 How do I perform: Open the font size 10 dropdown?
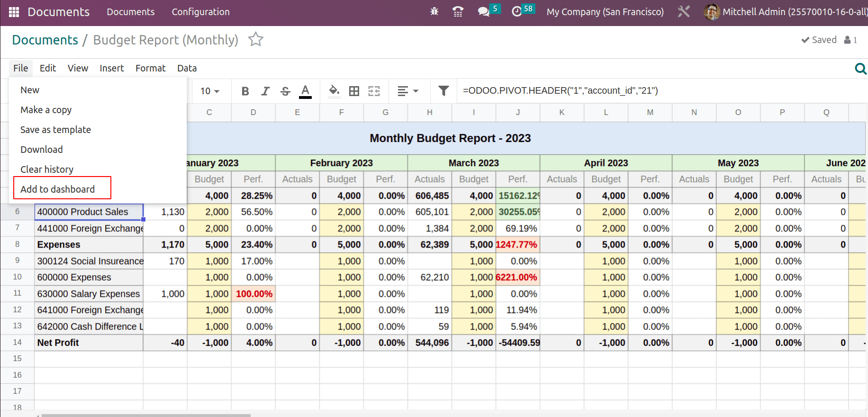[x=210, y=91]
